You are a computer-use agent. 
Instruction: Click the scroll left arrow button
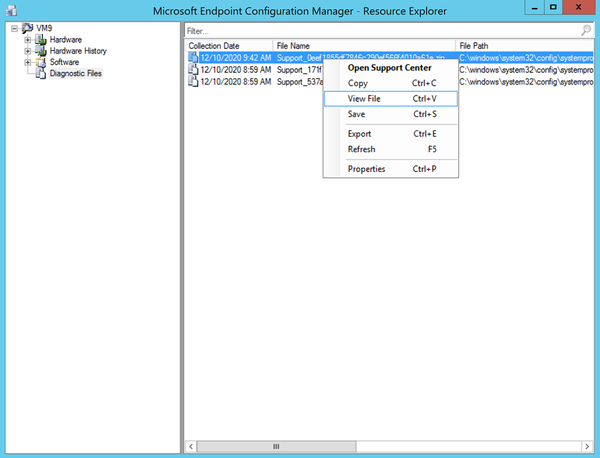coord(191,446)
